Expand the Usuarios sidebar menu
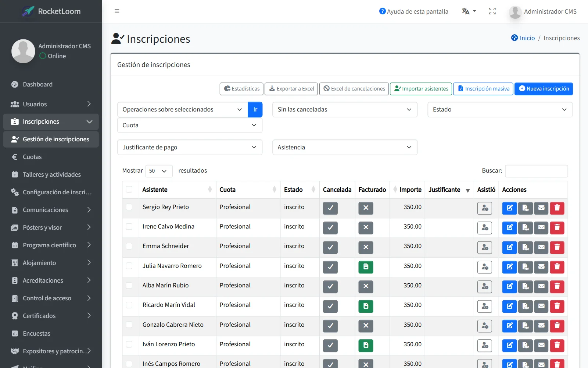 coord(51,104)
